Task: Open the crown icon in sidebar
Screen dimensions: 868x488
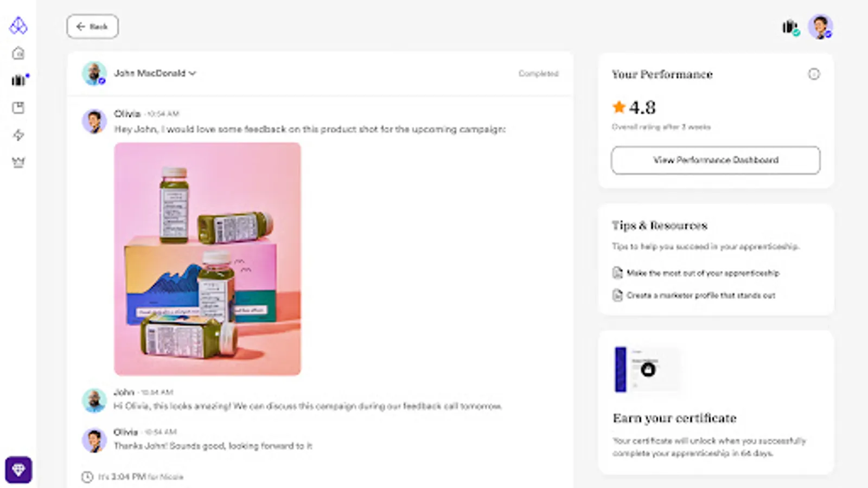Action: point(18,162)
